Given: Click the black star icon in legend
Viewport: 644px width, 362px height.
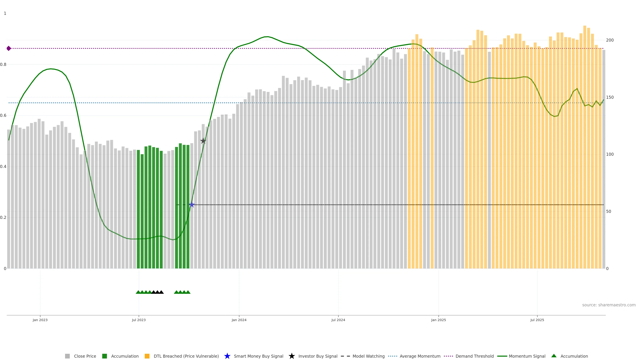Looking at the screenshot, I should 291,356.
